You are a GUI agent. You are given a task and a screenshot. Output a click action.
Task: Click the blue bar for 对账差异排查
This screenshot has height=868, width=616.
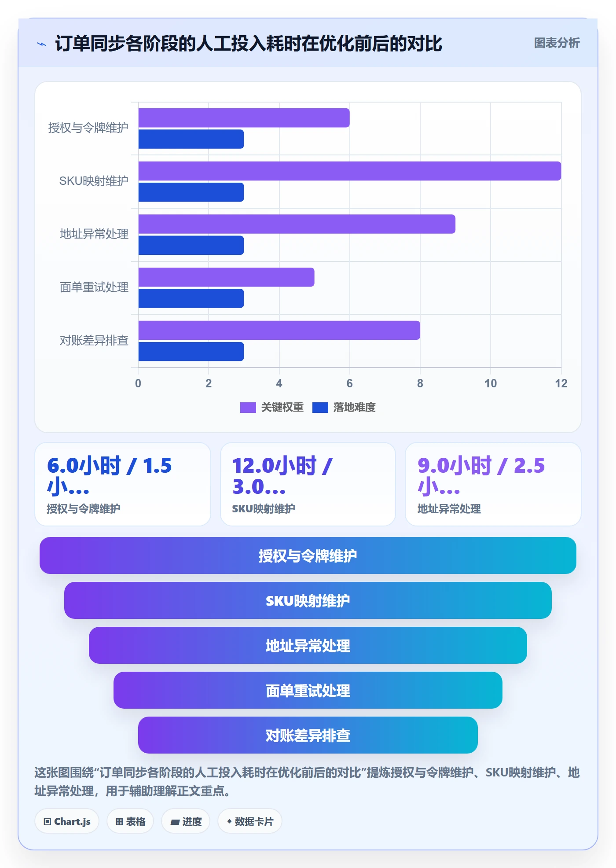[191, 351]
